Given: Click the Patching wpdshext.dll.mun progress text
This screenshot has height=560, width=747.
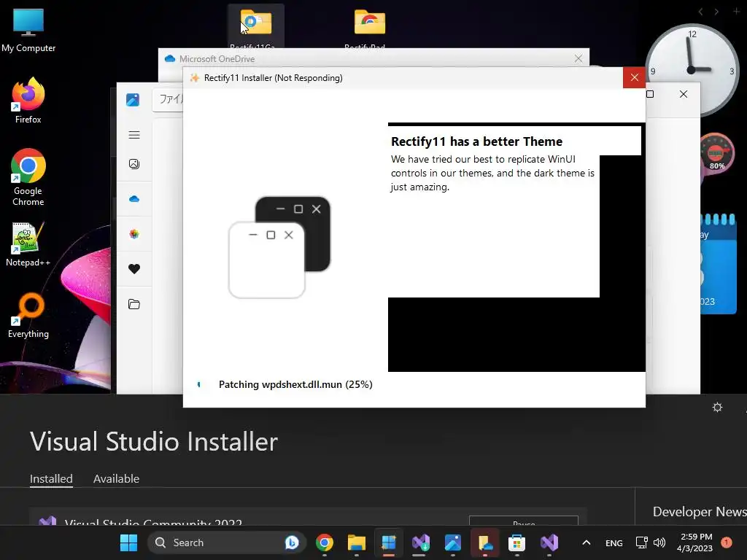Looking at the screenshot, I should point(295,384).
